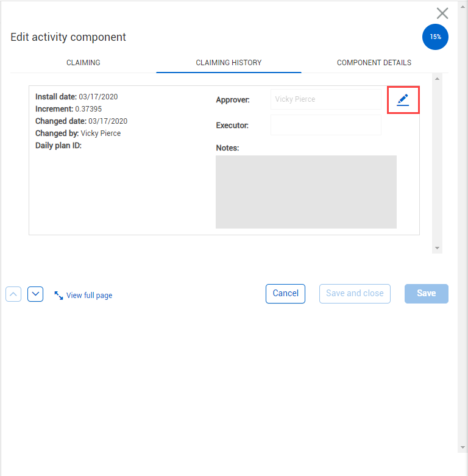Click the page scrollbar up arrow
468x476 pixels.
click(x=463, y=7)
